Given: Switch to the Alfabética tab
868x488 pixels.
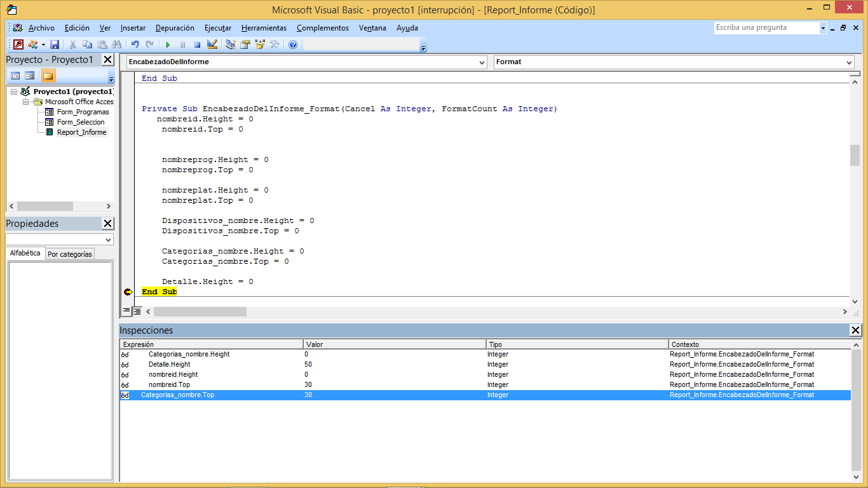Looking at the screenshot, I should tap(25, 253).
